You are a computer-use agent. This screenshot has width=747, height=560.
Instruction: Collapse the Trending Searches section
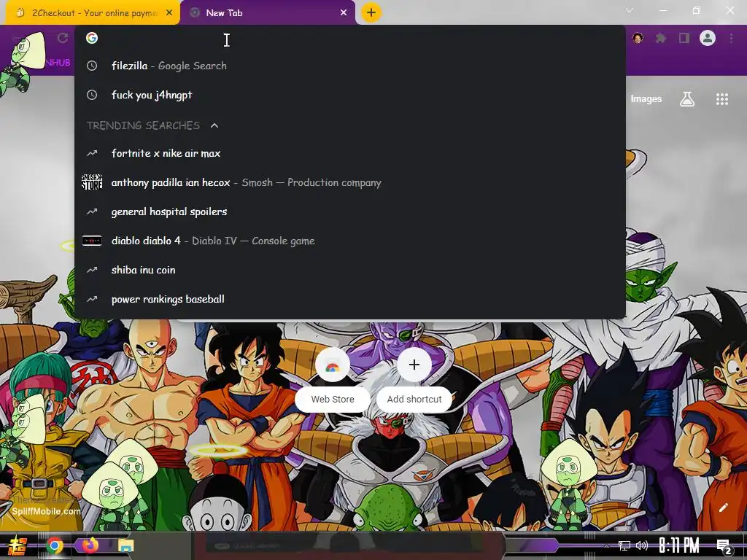(x=214, y=125)
